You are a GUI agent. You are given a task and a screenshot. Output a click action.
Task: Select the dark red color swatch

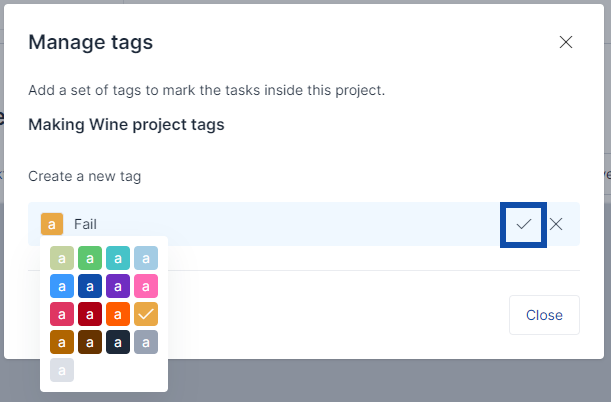(90, 314)
